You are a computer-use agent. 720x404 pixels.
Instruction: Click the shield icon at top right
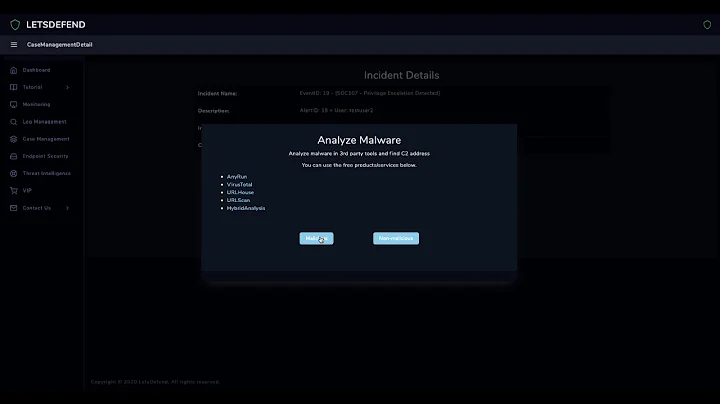[x=707, y=25]
